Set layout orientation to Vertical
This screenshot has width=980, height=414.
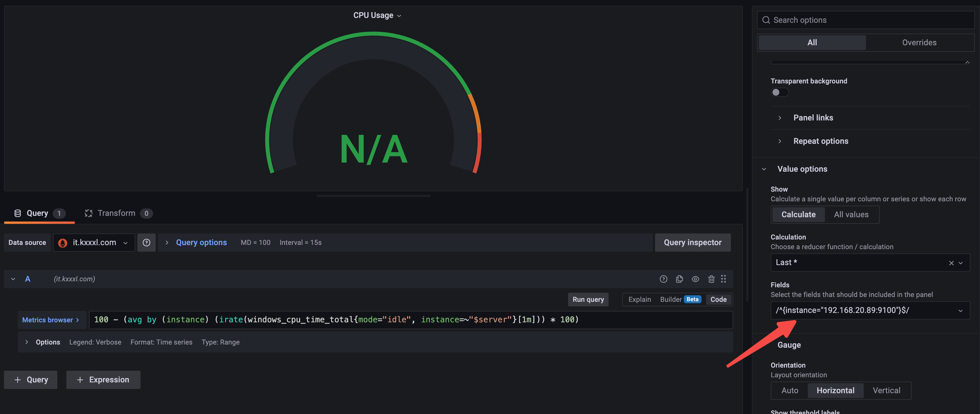point(887,390)
